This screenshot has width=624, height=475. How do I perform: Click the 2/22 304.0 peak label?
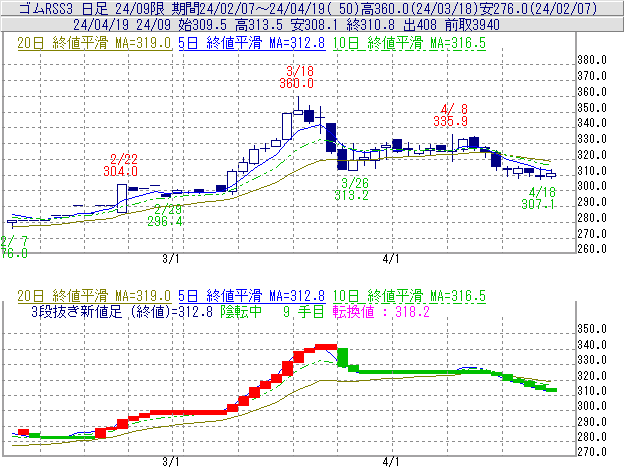click(x=121, y=165)
